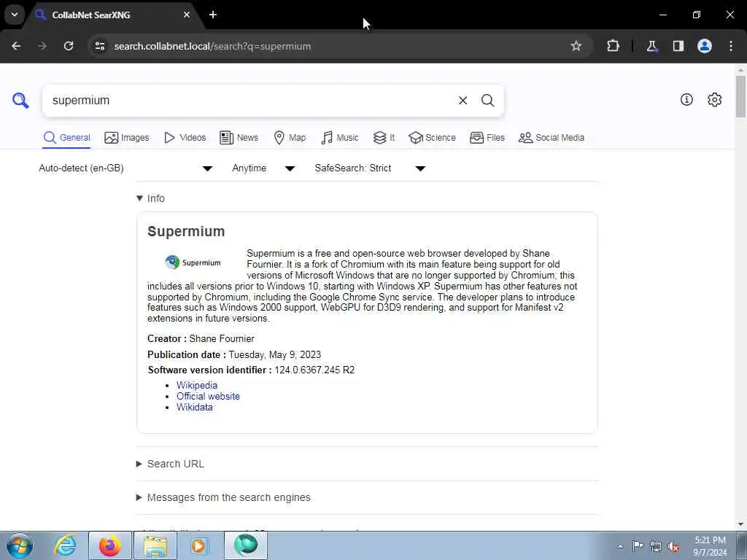Open a new browser tab
The image size is (747, 560).
click(213, 15)
